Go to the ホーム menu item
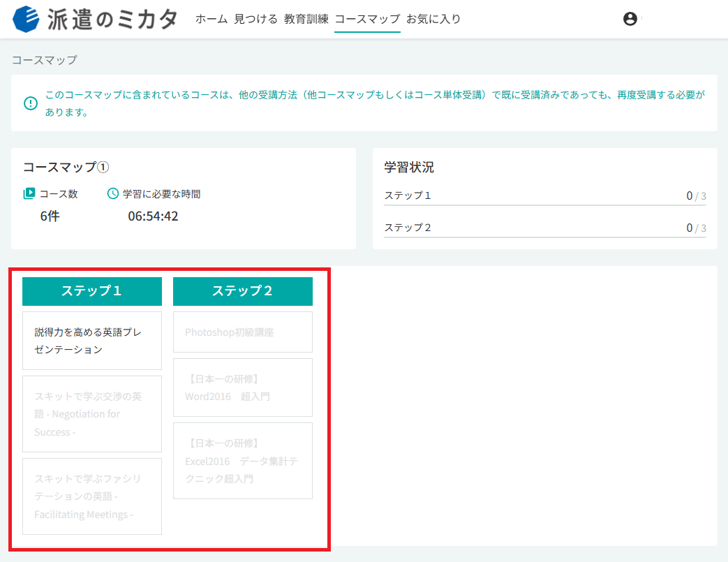 pos(211,19)
